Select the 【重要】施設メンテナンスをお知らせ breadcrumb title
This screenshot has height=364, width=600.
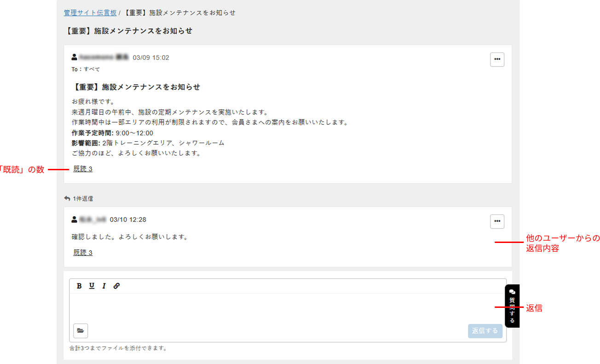[179, 12]
